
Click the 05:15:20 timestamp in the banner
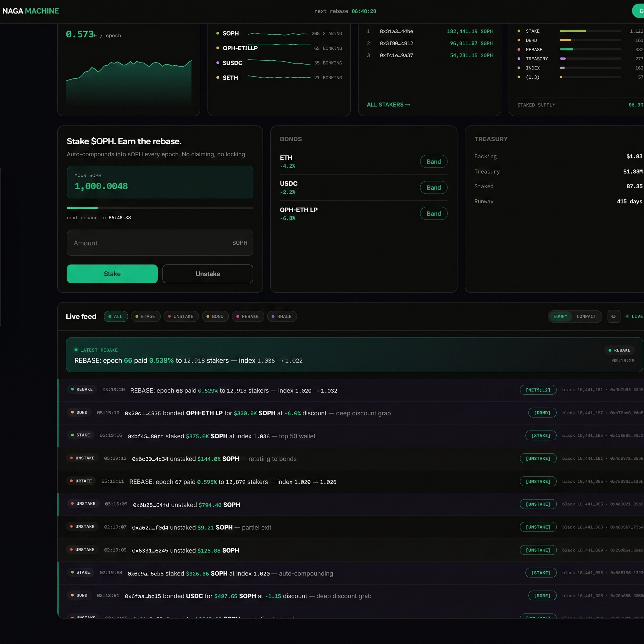(x=623, y=361)
